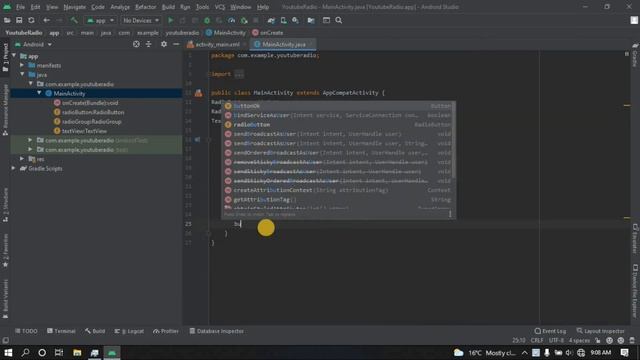Screen dimensions: 640x360
Task: Switch to activity_main.xml tab
Action: point(217,44)
